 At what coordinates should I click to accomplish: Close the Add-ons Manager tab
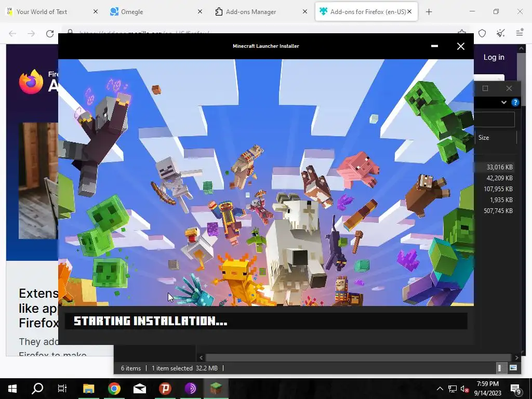304,11
